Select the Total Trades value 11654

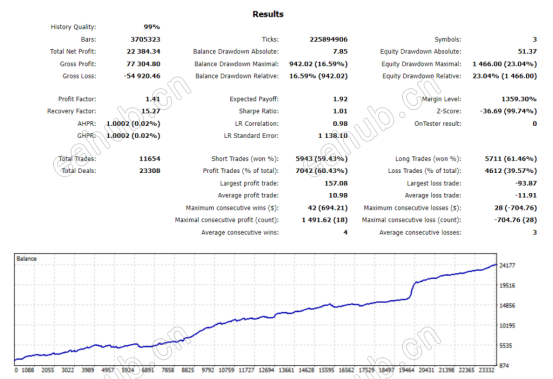[x=150, y=159]
